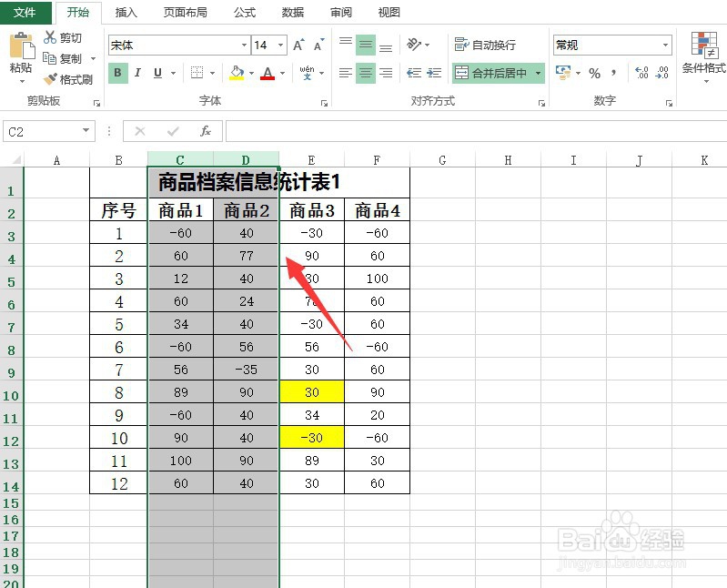Decrease font size with small A
The height and width of the screenshot is (588, 727).
[318, 45]
